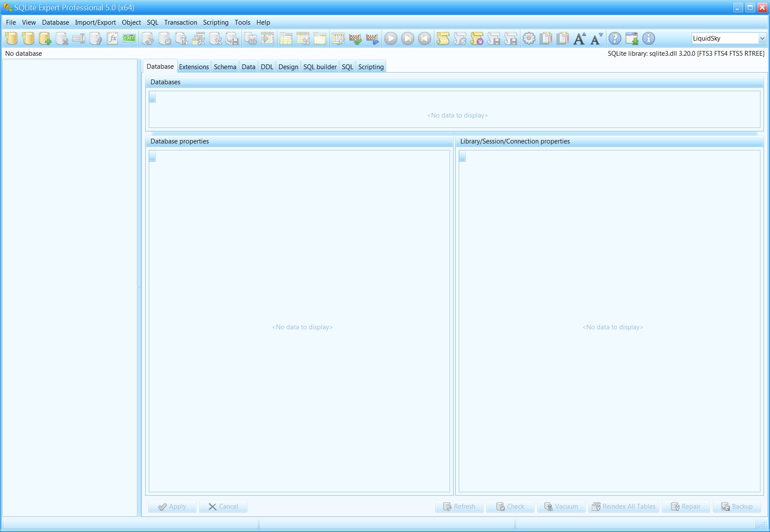Open the Tools menu

click(x=242, y=22)
